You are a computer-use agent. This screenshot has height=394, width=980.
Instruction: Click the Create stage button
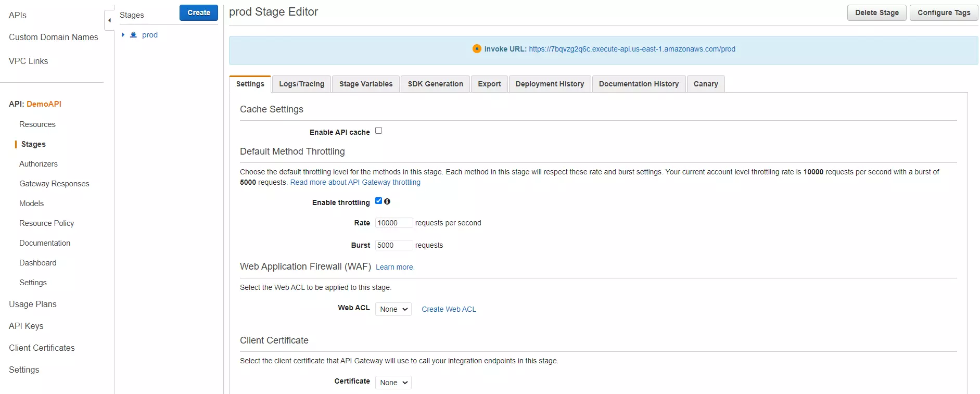click(199, 12)
